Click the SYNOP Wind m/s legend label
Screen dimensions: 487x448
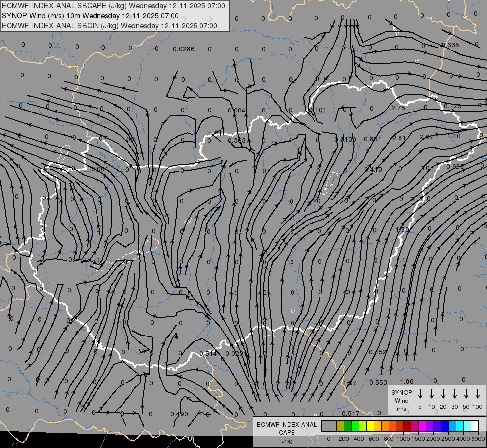click(x=401, y=400)
